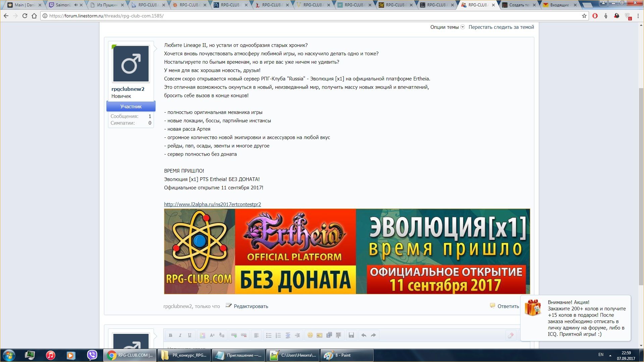Open the smilies panel
The width and height of the screenshot is (644, 362).
[x=310, y=335]
